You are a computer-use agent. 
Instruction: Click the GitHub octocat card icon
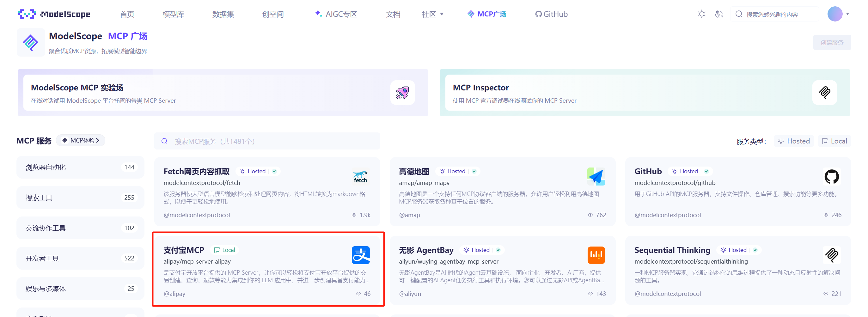pos(831,177)
